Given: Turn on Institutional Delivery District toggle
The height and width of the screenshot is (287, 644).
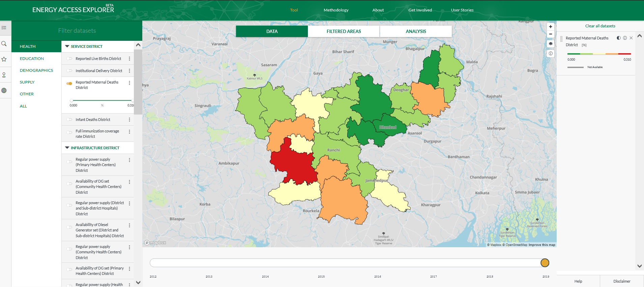Looking at the screenshot, I should coord(69,71).
